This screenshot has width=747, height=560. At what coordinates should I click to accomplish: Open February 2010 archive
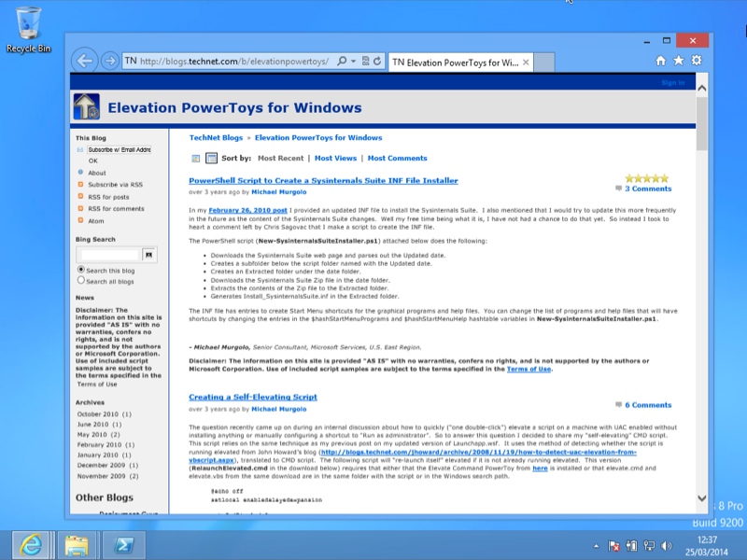click(106, 445)
